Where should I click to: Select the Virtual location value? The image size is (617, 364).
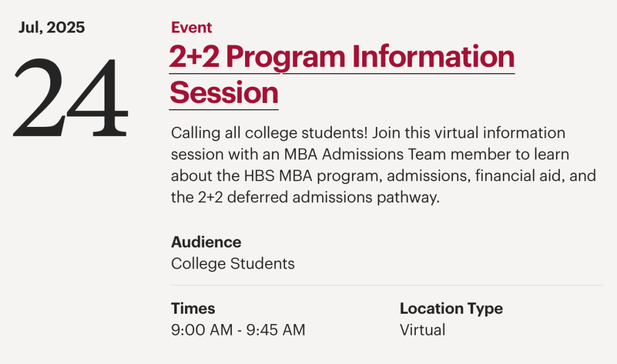pyautogui.click(x=423, y=330)
